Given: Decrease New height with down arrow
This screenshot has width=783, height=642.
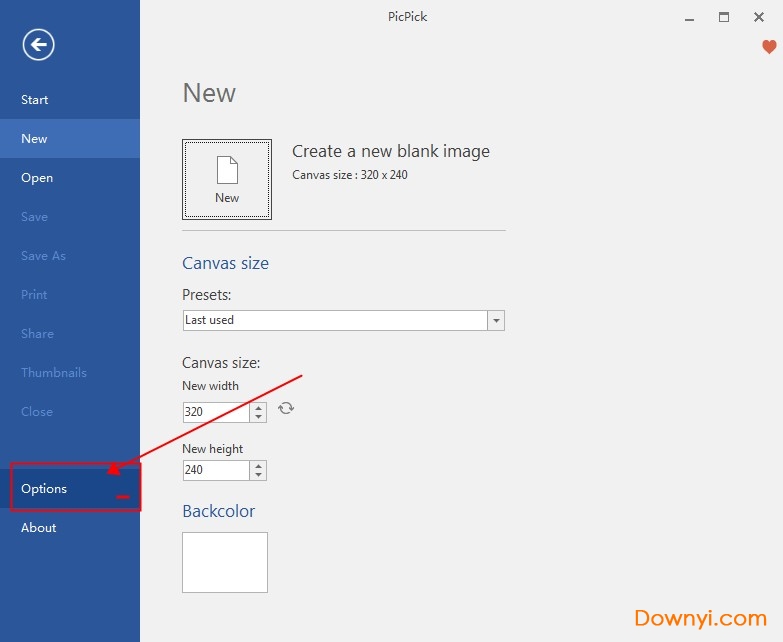Looking at the screenshot, I should [259, 474].
